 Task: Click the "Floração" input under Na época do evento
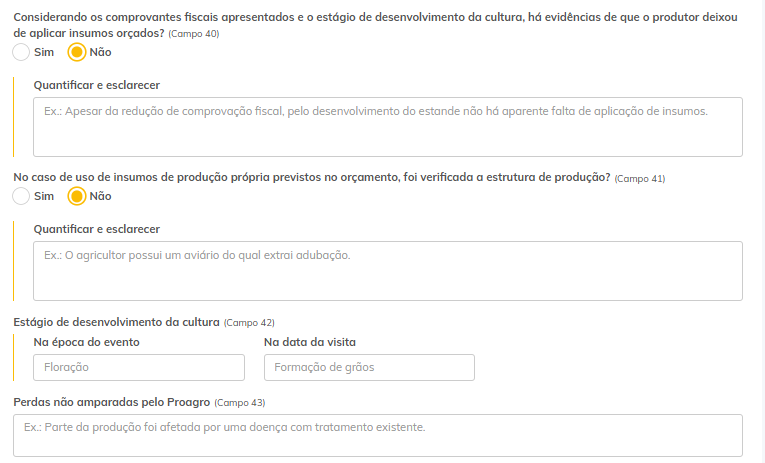[139, 368]
